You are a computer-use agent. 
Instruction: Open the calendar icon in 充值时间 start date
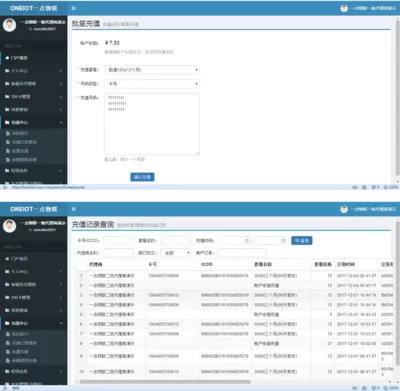[247, 240]
